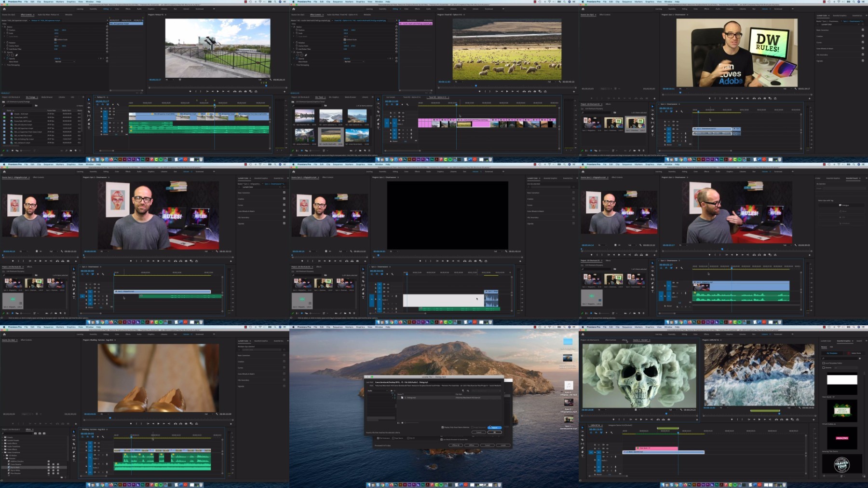Check Local Templates Folder in Essential Graphics

point(823,363)
